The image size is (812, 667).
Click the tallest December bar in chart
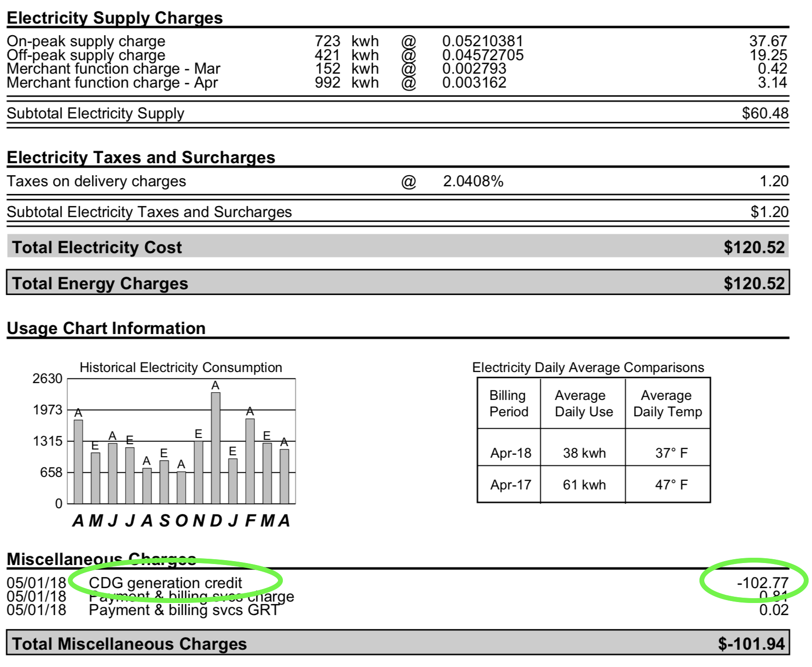tap(216, 448)
